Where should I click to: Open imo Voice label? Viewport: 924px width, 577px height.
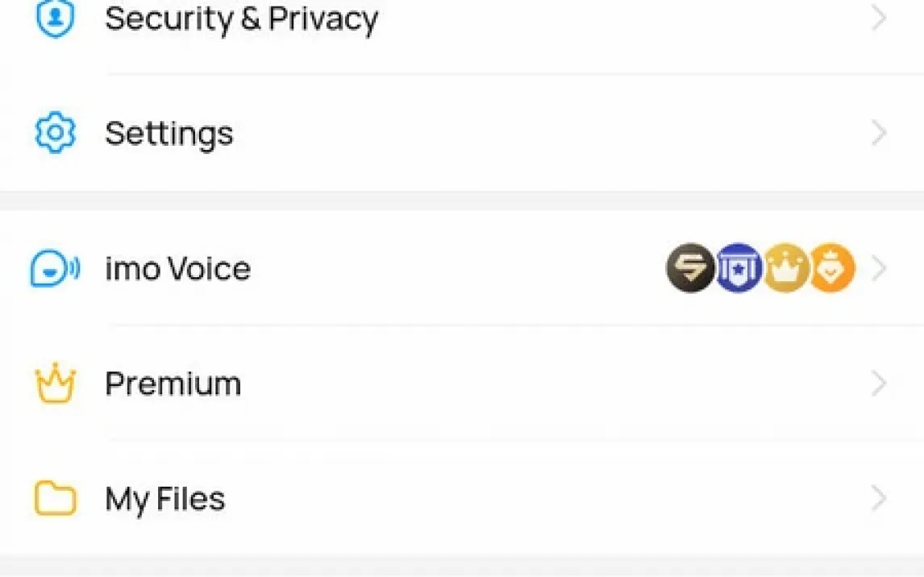point(178,268)
